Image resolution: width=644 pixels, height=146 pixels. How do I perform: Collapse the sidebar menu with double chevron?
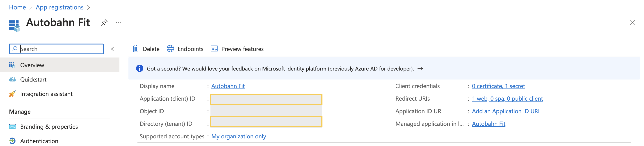[112, 49]
